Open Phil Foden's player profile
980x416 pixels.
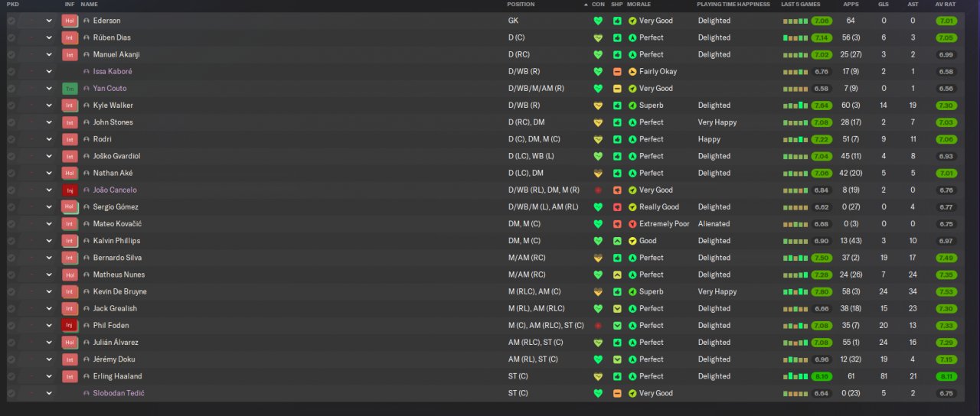[x=111, y=326]
